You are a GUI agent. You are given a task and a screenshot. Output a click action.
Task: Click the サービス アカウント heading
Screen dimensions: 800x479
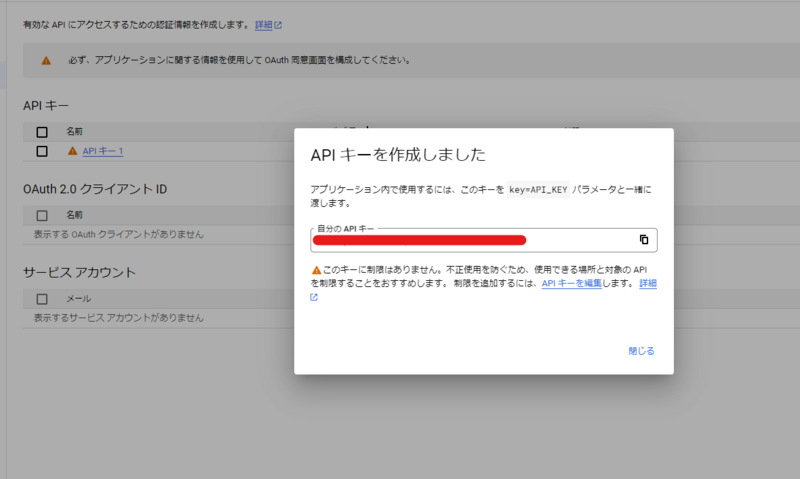(x=79, y=272)
